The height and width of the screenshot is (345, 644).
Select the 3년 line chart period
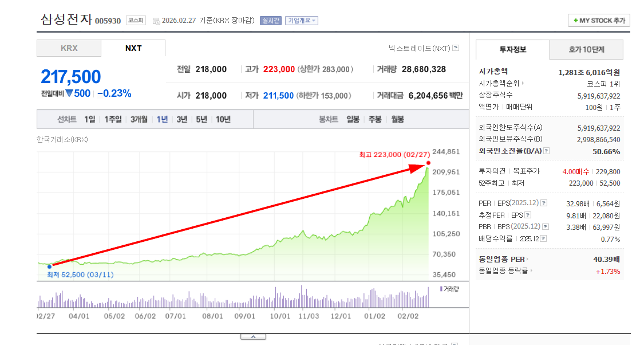[181, 120]
